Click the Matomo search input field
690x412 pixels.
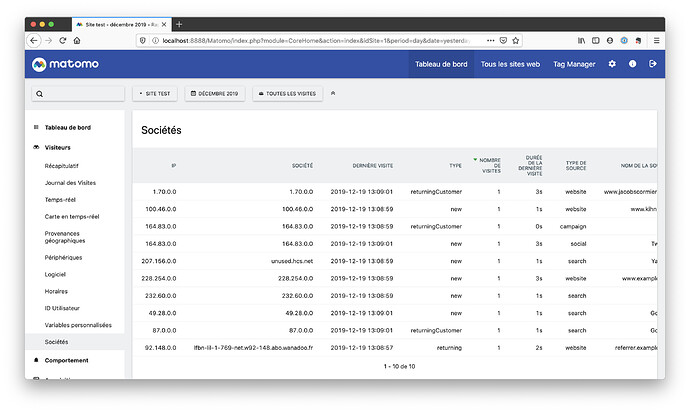point(78,94)
